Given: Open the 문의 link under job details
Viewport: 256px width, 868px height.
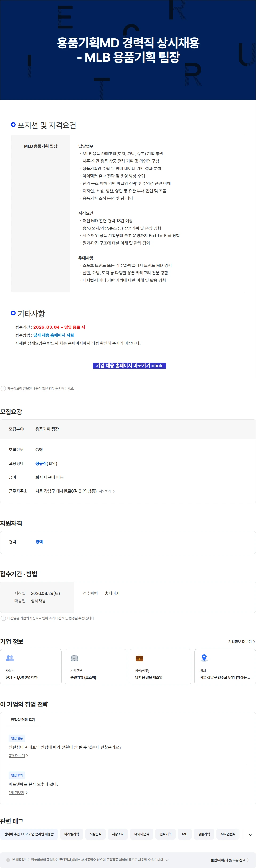Looking at the screenshot, I should [58, 388].
